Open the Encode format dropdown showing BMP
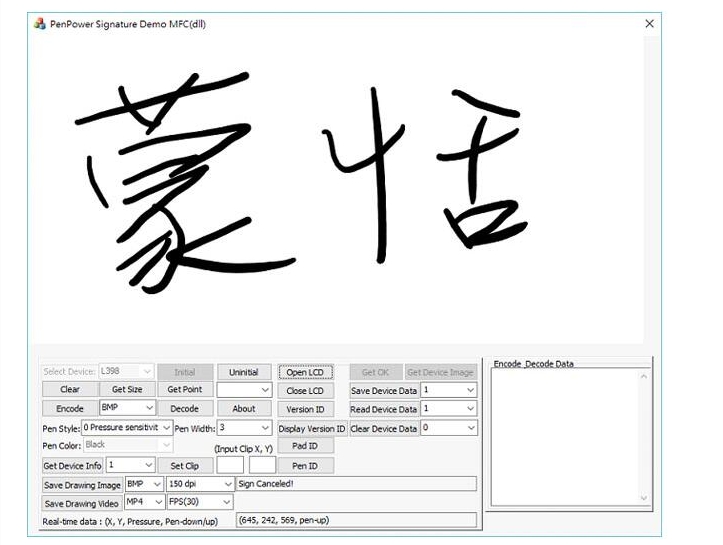Image resolution: width=723 pixels, height=545 pixels. 127,408
